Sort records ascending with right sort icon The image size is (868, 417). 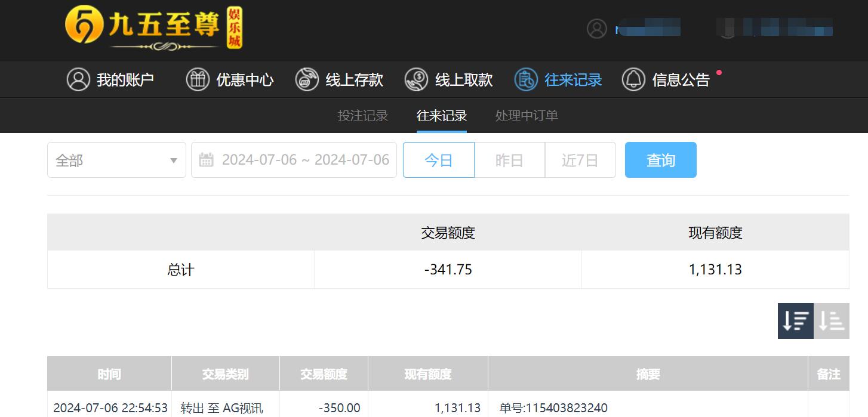830,320
